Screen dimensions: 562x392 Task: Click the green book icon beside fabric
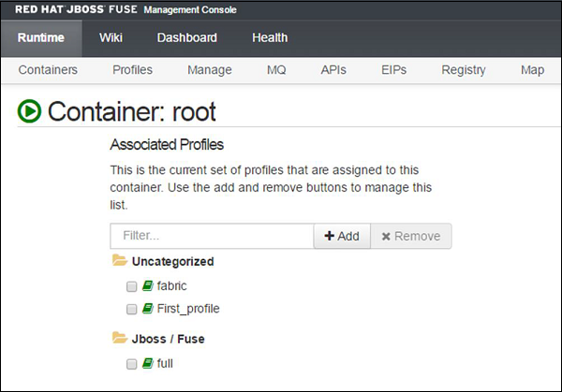point(147,285)
